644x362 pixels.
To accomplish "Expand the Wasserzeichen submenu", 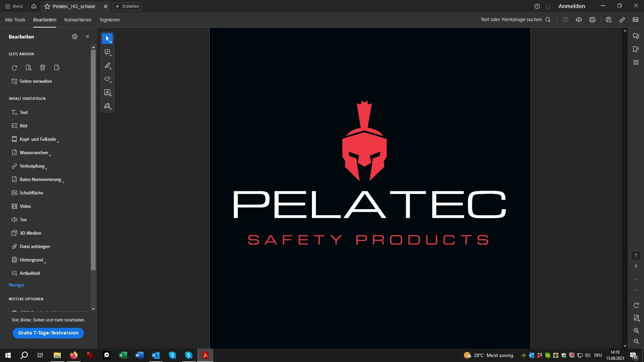I will 34,153.
